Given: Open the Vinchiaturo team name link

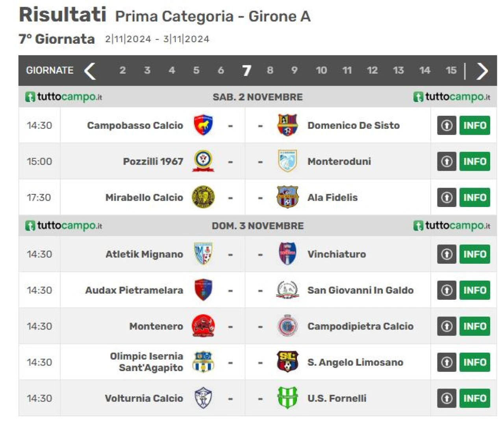Looking at the screenshot, I should click(x=337, y=254).
